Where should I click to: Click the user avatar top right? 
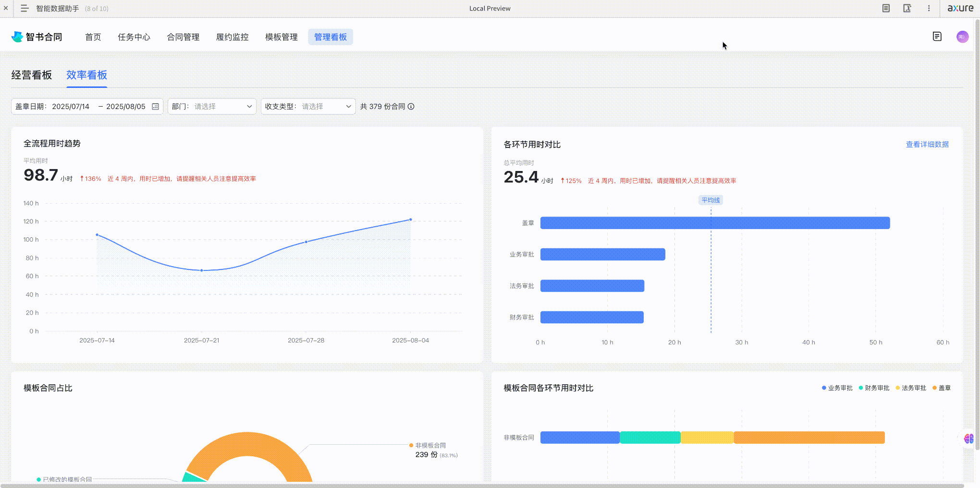pos(962,37)
